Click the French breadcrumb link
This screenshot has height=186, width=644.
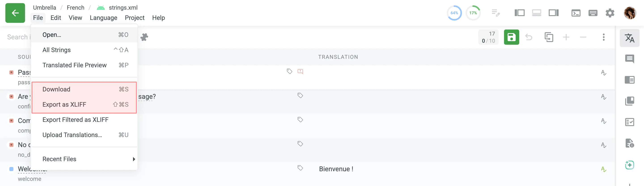point(76,8)
